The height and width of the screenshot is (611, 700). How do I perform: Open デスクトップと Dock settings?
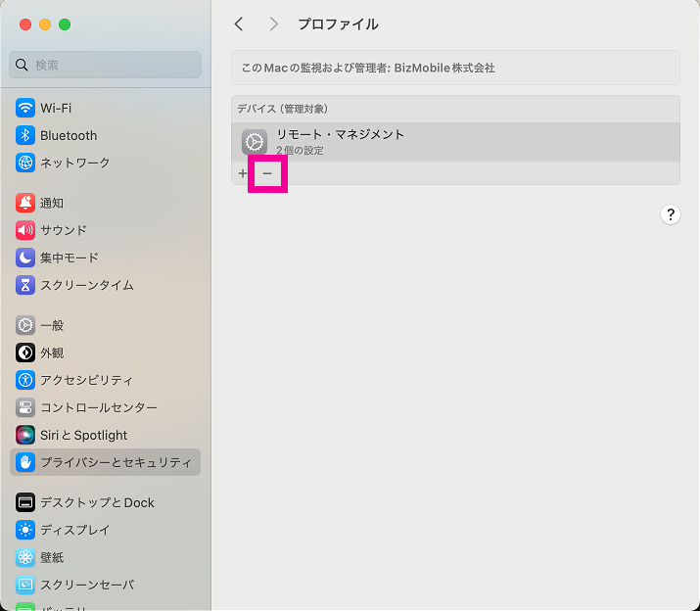(97, 502)
